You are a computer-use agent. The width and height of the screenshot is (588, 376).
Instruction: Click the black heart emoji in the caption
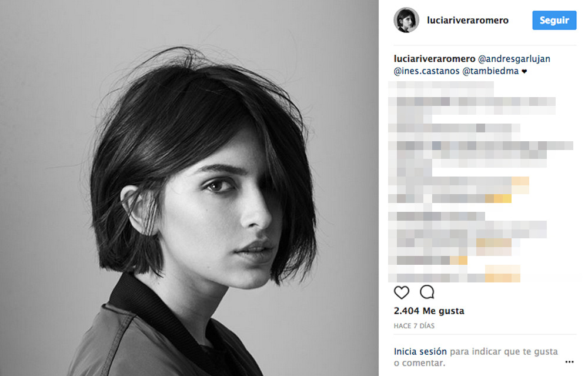[524, 71]
